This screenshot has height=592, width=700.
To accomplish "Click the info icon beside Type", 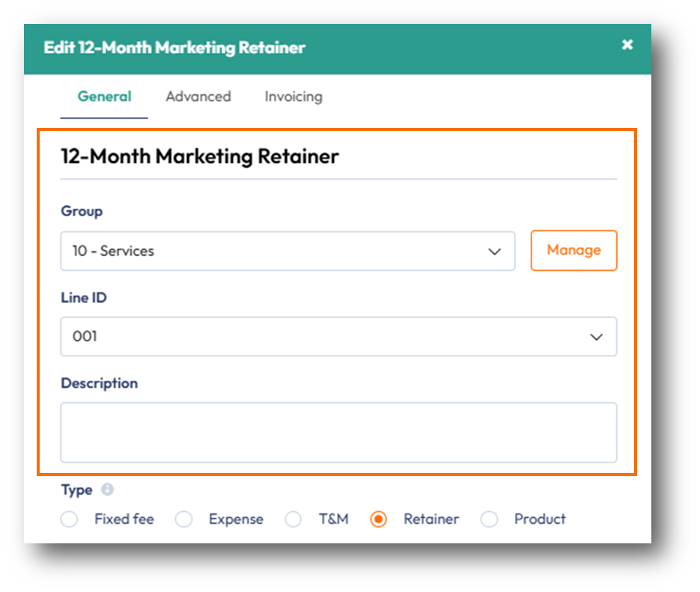I will (x=107, y=490).
